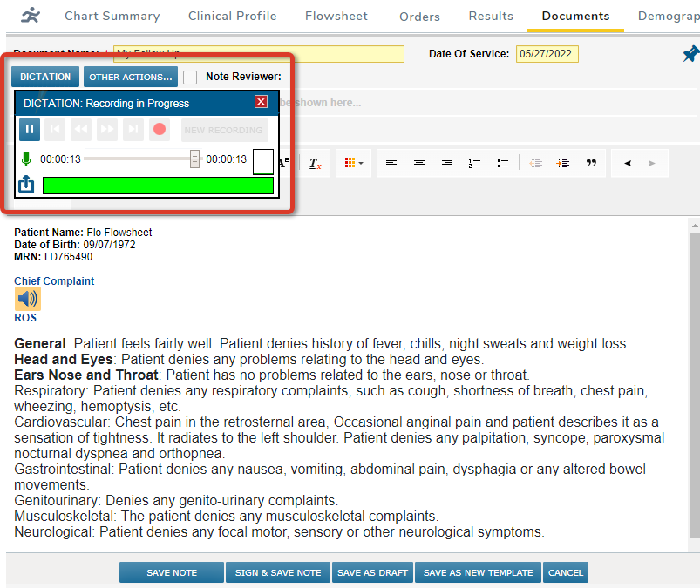Click the SIGN & SAVE NOTE button

tap(277, 572)
